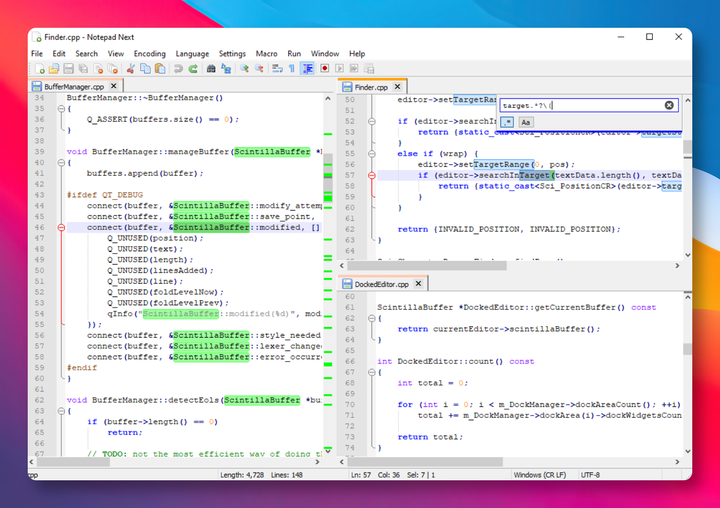
Task: Paste from clipboard via toolbar icon
Action: click(160, 69)
